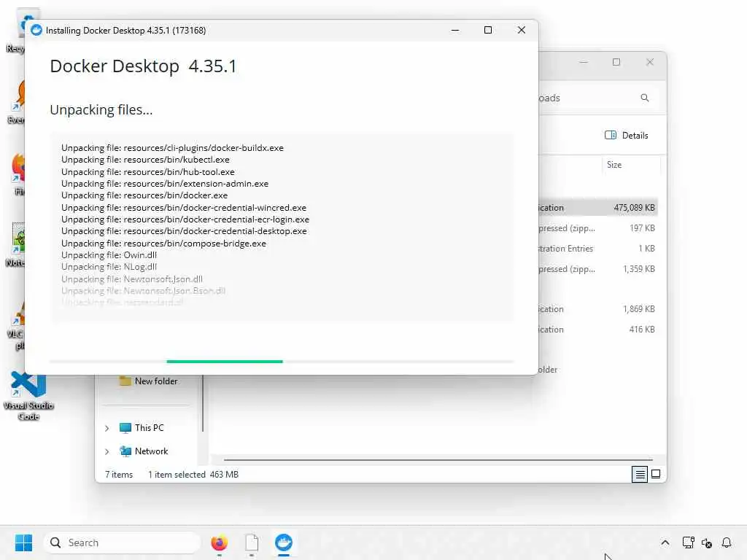Show hidden system tray icons

pos(665,542)
